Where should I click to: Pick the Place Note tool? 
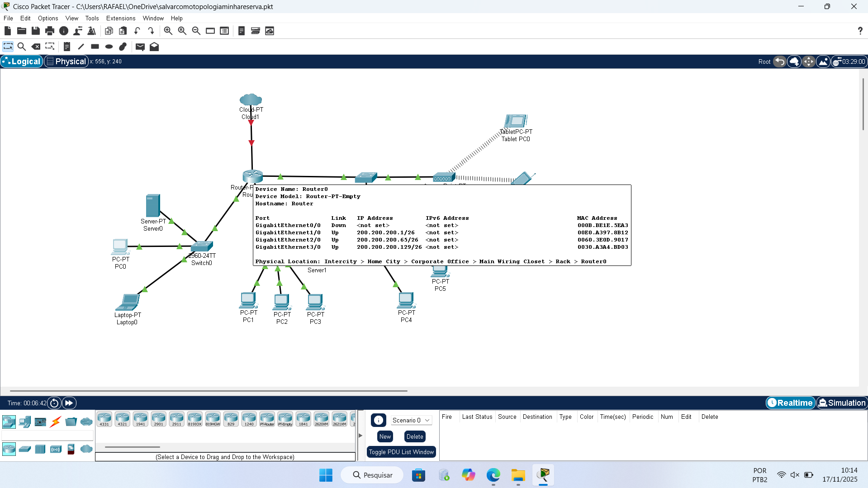coord(67,47)
